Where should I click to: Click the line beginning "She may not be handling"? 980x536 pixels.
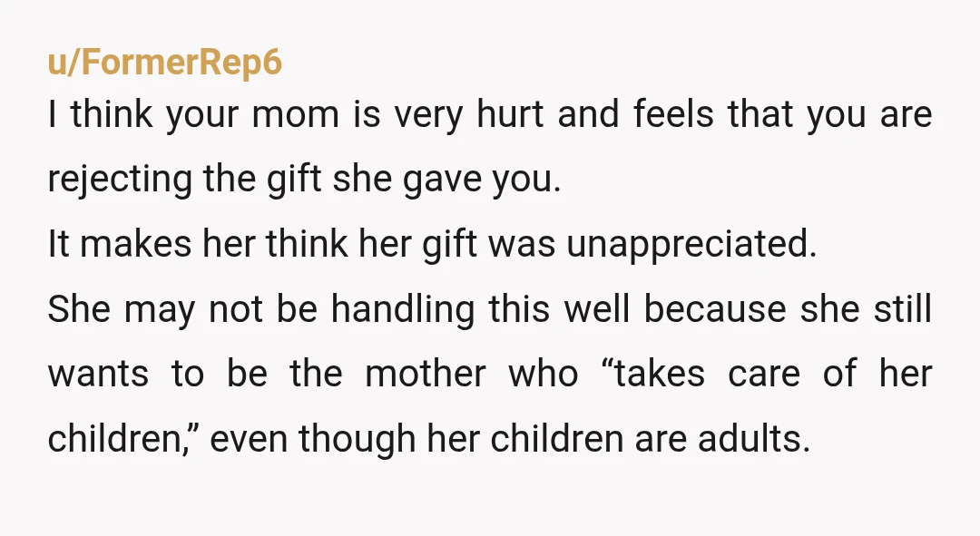(x=490, y=308)
